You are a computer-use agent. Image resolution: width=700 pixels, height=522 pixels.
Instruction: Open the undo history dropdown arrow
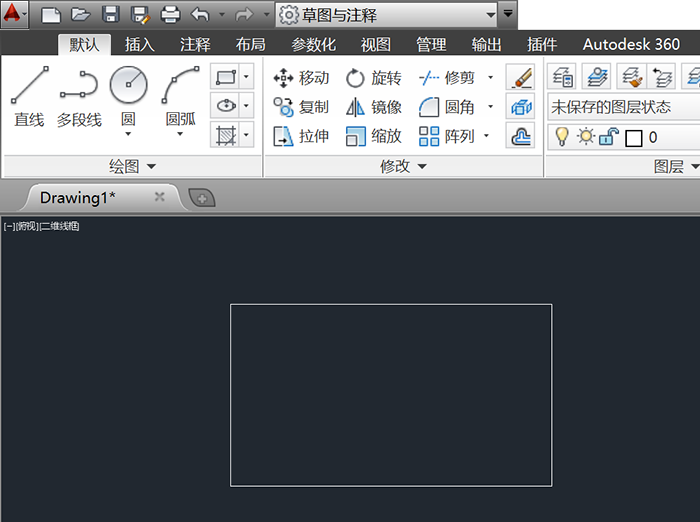pyautogui.click(x=222, y=15)
